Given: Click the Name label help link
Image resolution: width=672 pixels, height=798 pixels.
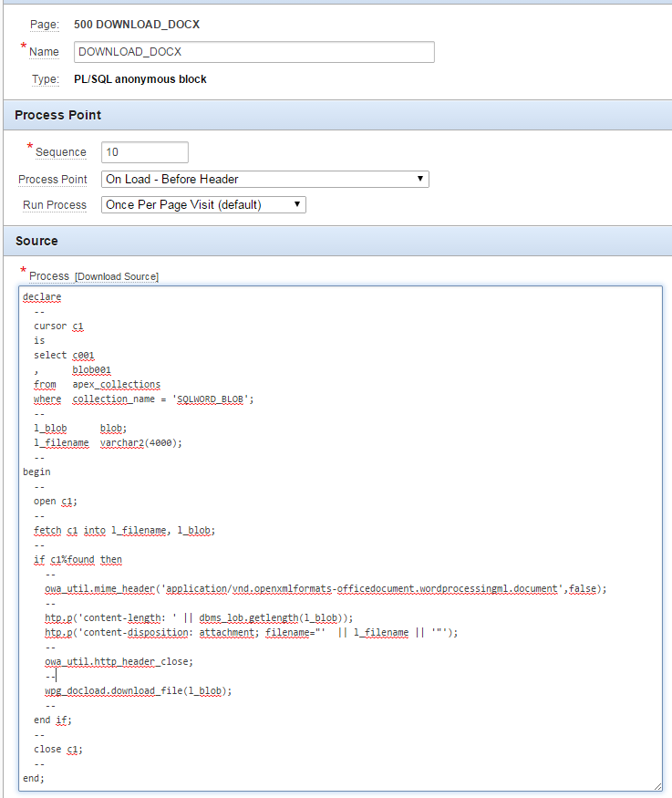Looking at the screenshot, I should tap(44, 52).
